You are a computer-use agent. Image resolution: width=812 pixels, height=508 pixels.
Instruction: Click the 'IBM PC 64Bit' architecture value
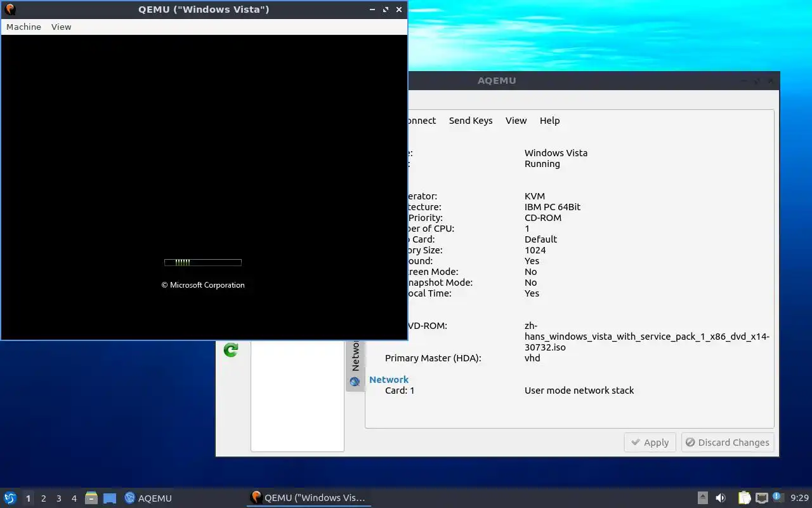point(553,207)
